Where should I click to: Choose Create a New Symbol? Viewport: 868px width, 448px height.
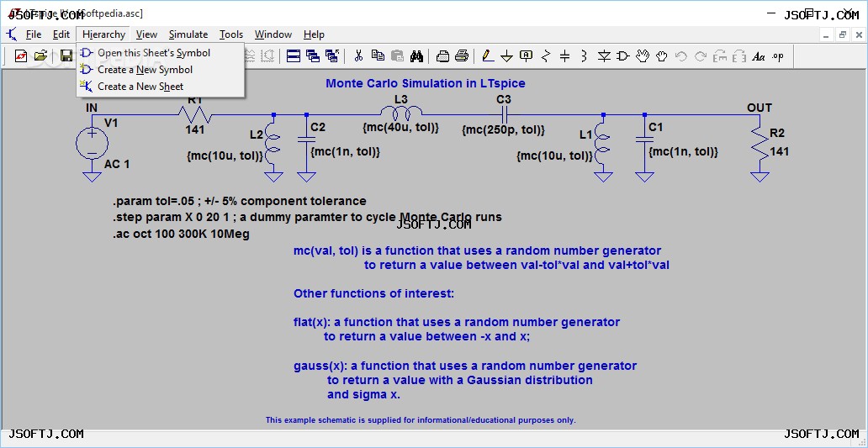coord(161,70)
